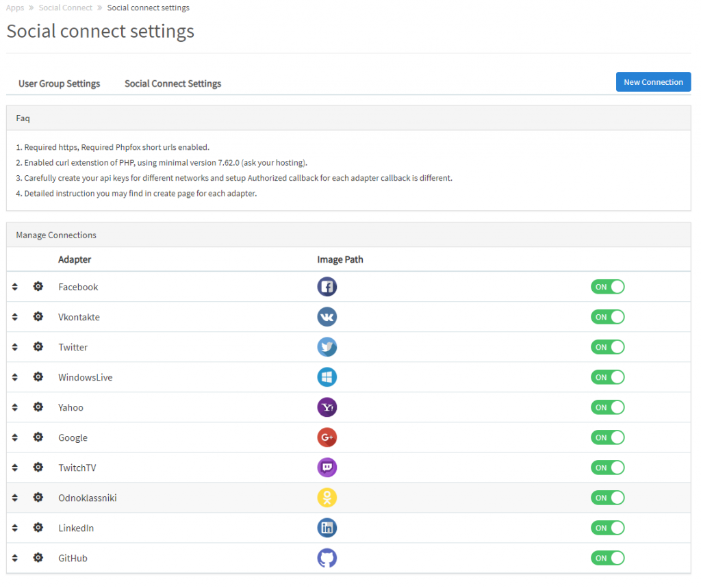Turn off the Facebook connection toggle
This screenshot has height=588, width=701.
(607, 286)
